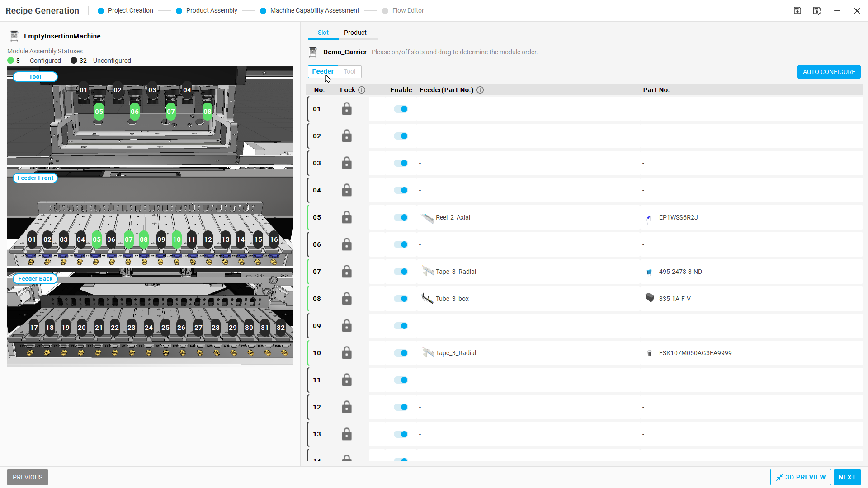Image resolution: width=868 pixels, height=488 pixels.
Task: Click the lock icon for slot 07
Action: (x=347, y=272)
